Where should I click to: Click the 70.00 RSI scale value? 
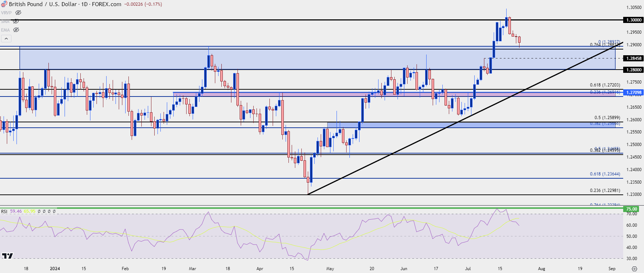[632, 214]
